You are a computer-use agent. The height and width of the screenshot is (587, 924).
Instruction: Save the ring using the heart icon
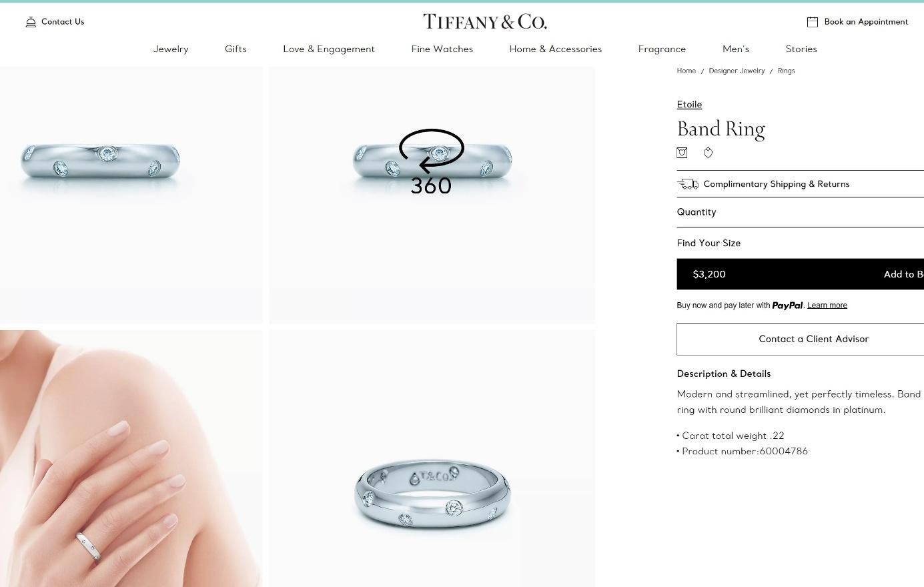(x=708, y=153)
